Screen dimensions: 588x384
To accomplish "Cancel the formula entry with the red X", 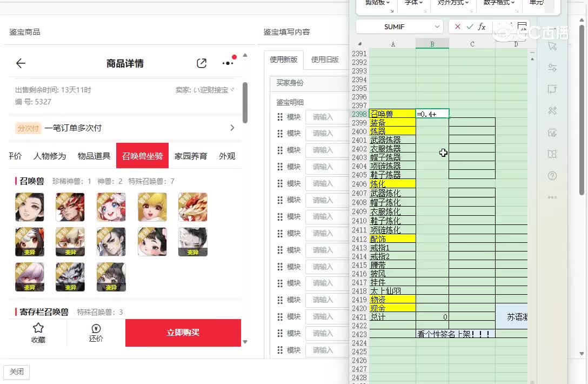I will [458, 27].
